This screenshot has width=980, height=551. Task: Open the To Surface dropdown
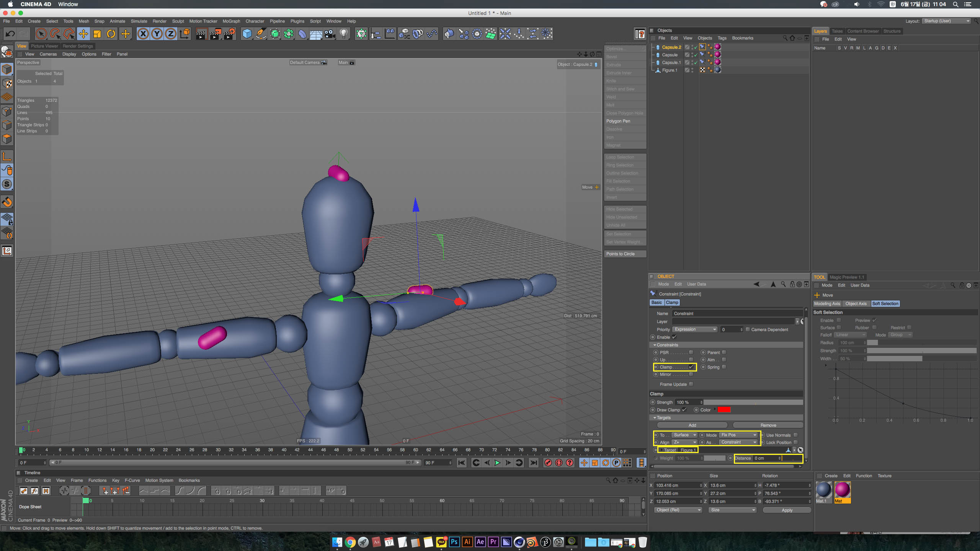tap(684, 435)
